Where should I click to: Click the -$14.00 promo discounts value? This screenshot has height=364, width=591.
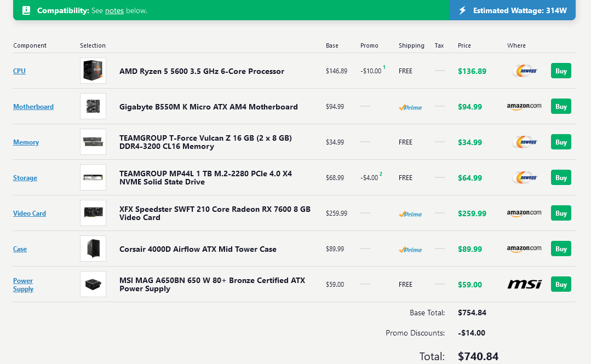[x=472, y=333]
